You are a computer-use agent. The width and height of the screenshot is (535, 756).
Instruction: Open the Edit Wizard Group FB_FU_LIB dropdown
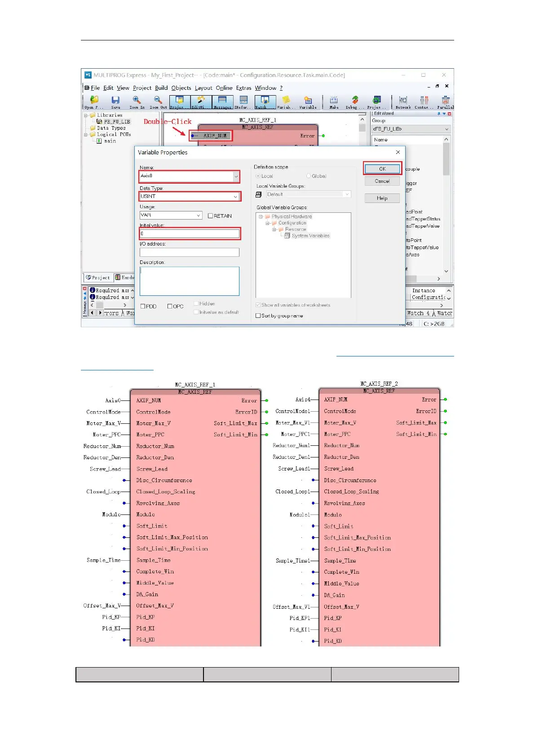(447, 129)
